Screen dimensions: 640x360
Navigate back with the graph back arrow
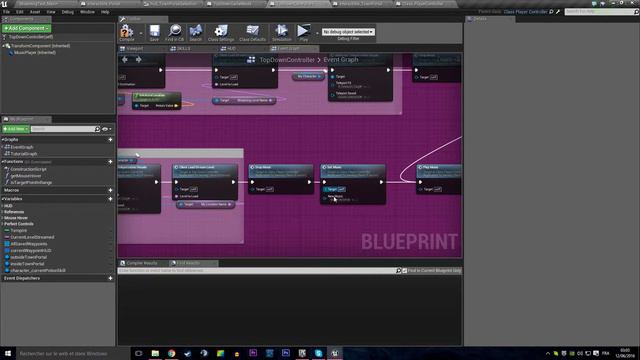125,60
